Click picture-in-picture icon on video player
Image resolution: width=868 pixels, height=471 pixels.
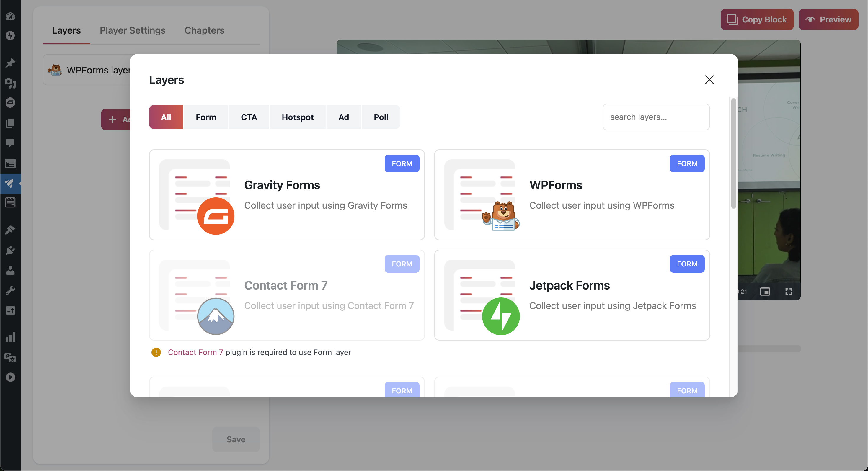[765, 292]
